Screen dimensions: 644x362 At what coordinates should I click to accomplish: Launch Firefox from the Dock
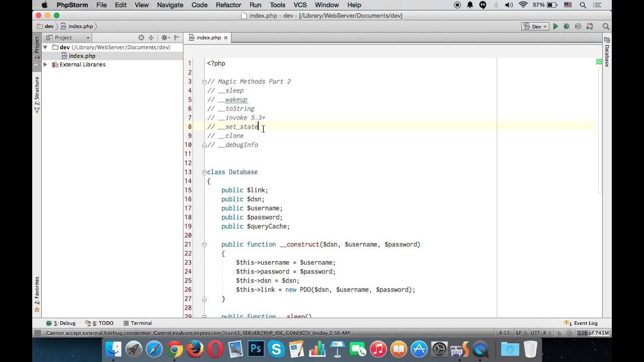click(195, 349)
